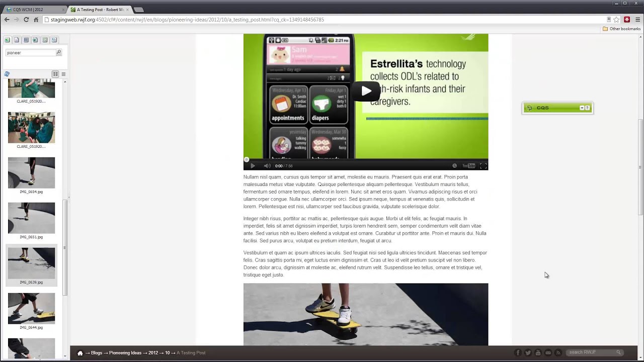Screen dimensions: 644x362
Task: Click the mobile device icon in address bar
Action: 608,20
